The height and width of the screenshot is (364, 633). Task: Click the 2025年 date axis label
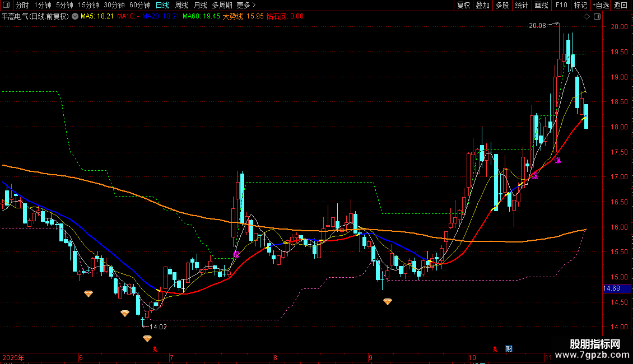(13, 357)
